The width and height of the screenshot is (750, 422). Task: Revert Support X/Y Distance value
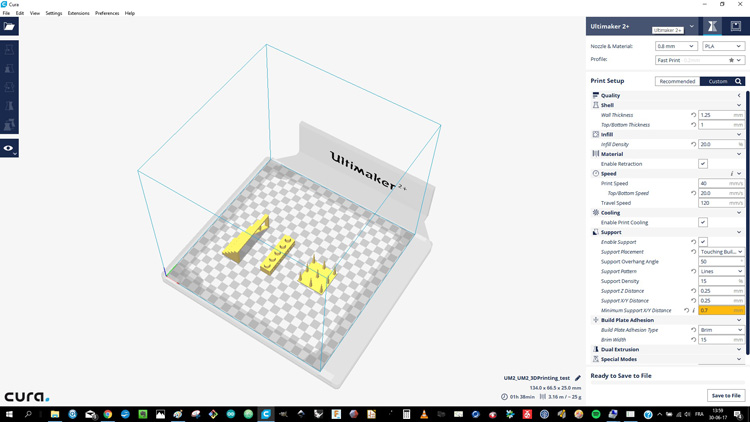(693, 300)
